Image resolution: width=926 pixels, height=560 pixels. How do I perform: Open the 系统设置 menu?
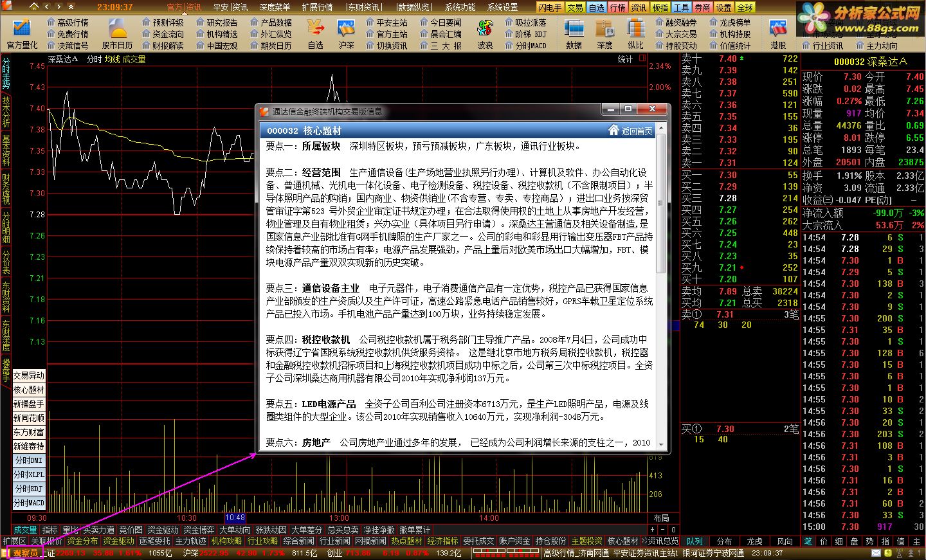tap(502, 7)
